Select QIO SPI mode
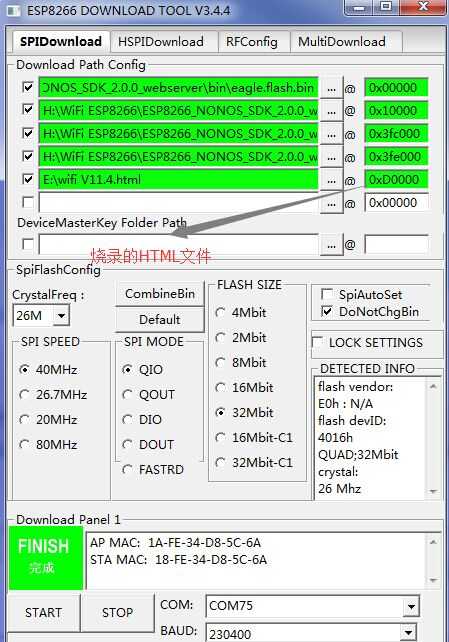Image resolution: width=449 pixels, height=642 pixels. point(143,370)
